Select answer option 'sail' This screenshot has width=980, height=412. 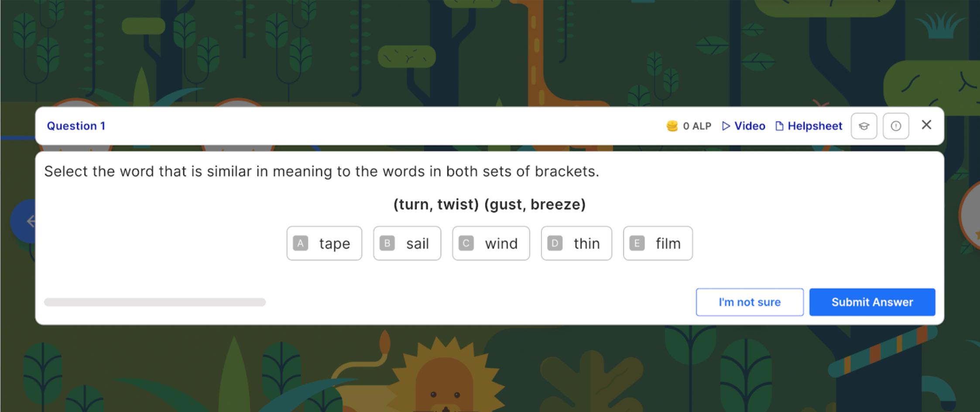[x=407, y=243]
